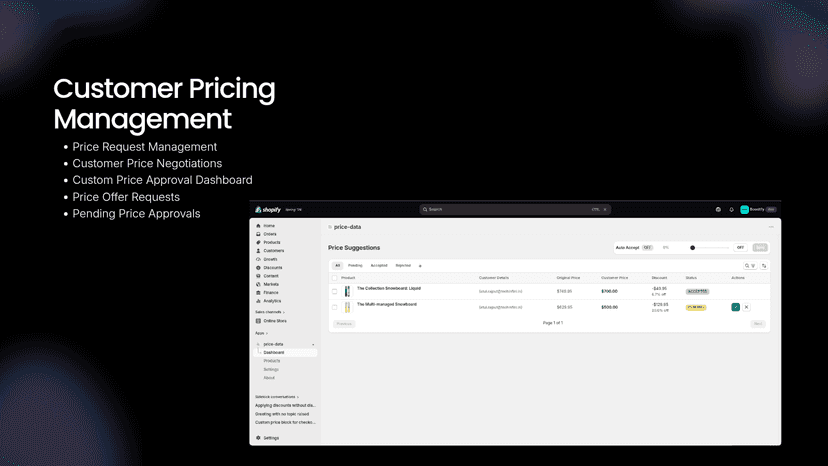Open 'Applying discounts without dis...' conversation
Image resolution: width=828 pixels, height=466 pixels.
285,405
